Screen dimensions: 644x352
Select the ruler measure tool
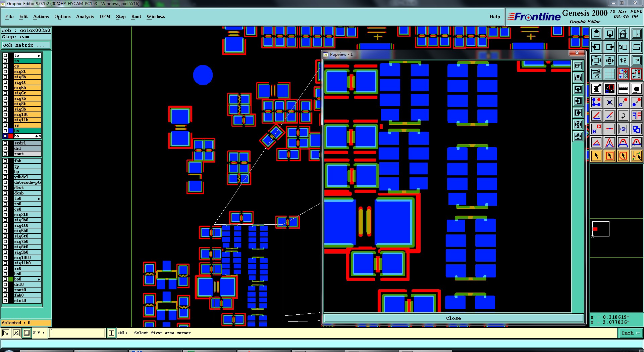tap(623, 89)
